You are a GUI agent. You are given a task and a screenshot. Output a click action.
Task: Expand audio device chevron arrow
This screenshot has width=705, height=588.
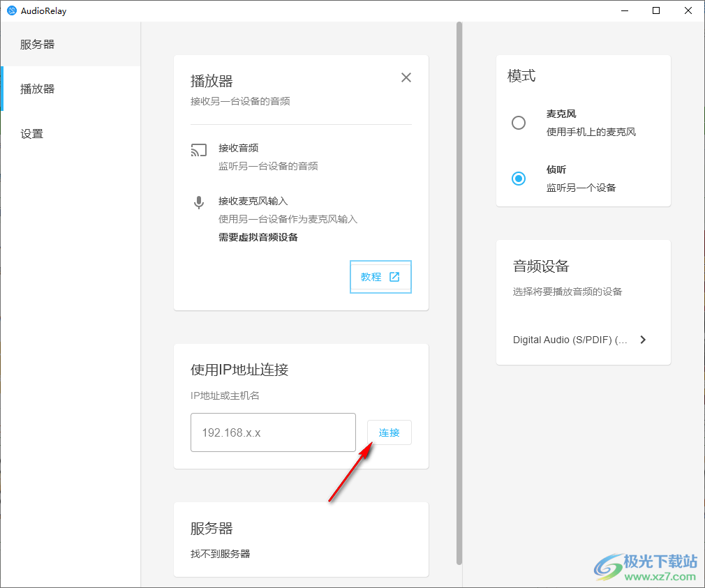pos(643,340)
